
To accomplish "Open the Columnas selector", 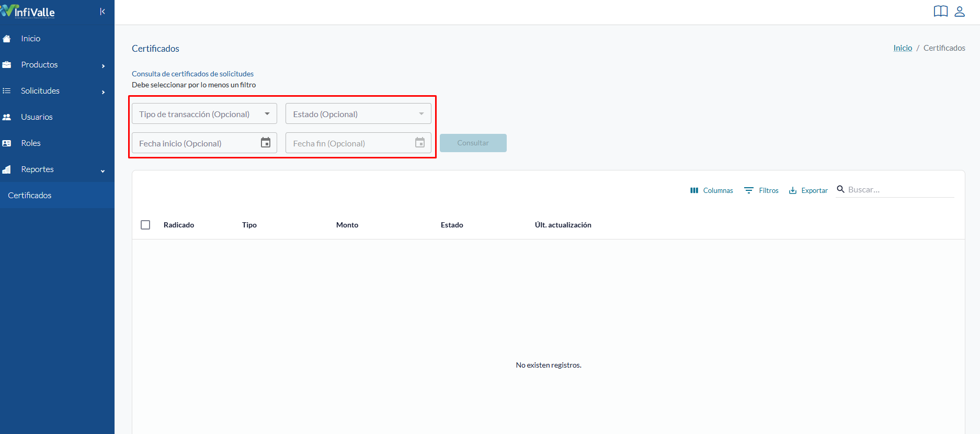I will coord(712,190).
